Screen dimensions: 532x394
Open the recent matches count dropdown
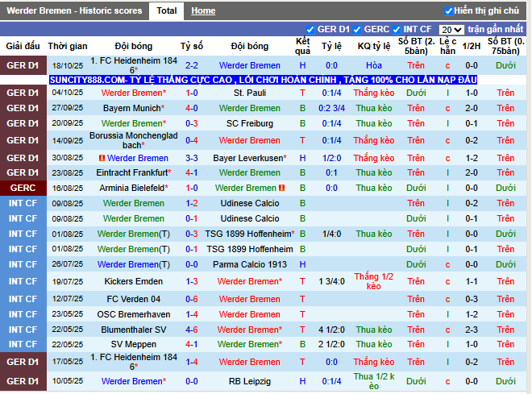click(451, 30)
